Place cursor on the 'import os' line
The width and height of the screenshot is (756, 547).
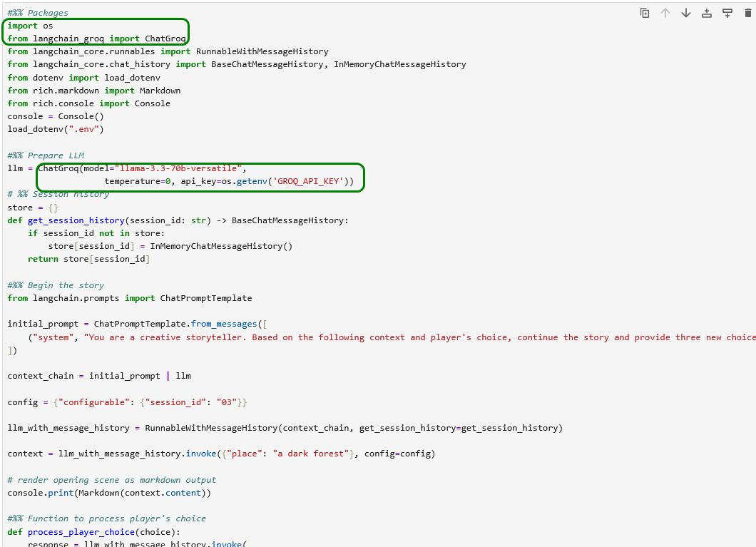click(30, 26)
